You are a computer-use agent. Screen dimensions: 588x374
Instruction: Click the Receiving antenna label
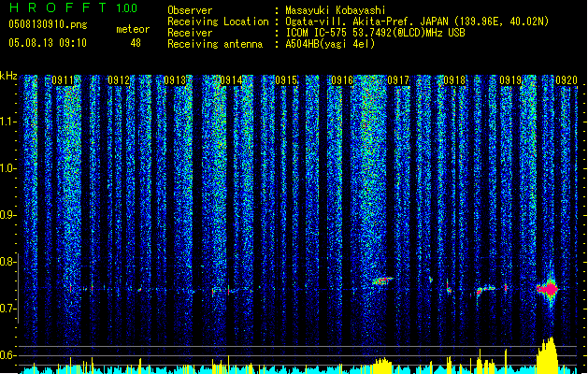coord(215,44)
